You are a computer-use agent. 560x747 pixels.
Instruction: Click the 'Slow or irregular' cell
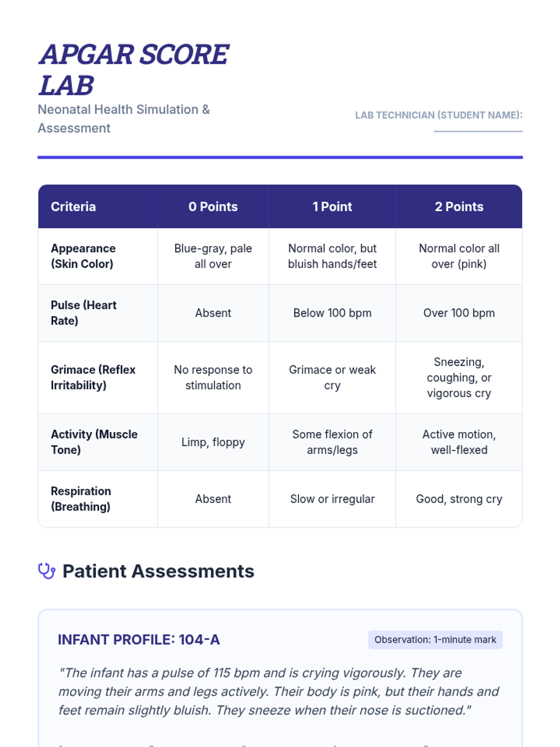point(332,499)
